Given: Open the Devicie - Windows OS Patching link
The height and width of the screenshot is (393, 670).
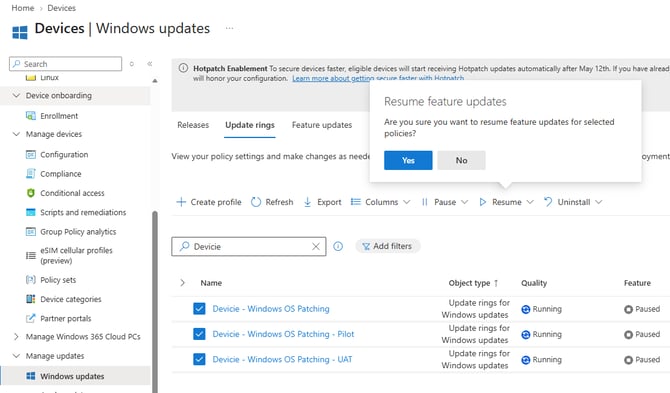Looking at the screenshot, I should coord(271,309).
